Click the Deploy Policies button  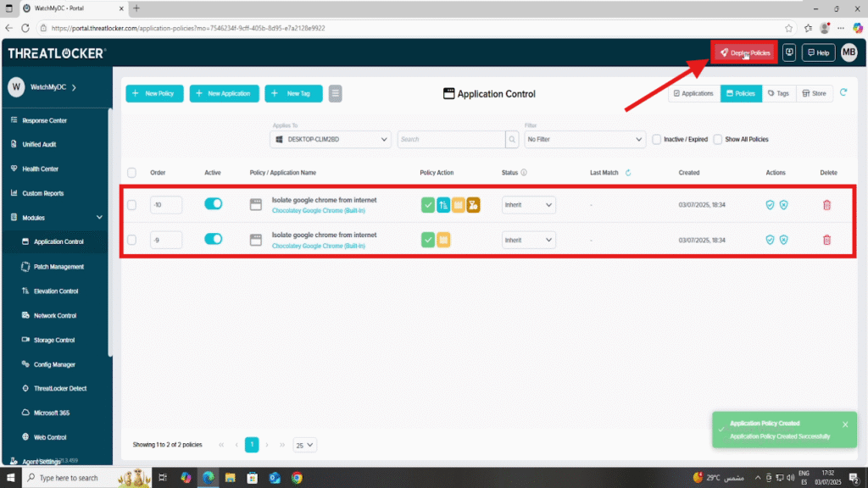[744, 53]
